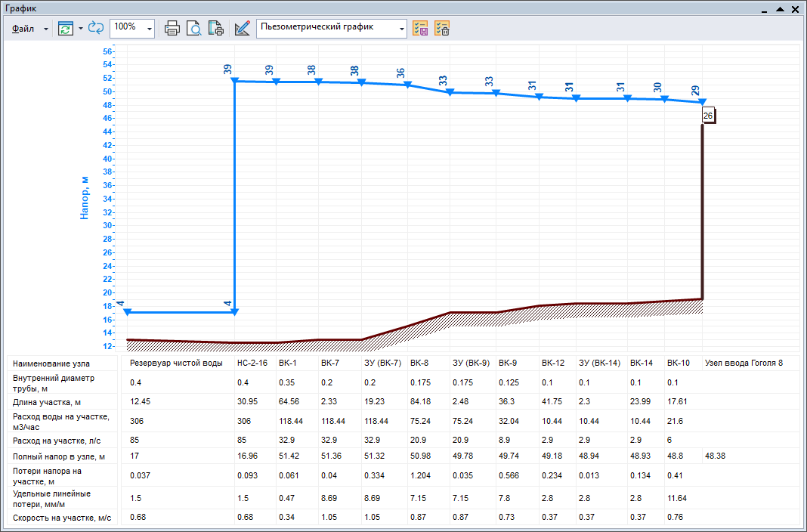Open page setup printer icon
The width and height of the screenshot is (807, 532).
[x=215, y=29]
